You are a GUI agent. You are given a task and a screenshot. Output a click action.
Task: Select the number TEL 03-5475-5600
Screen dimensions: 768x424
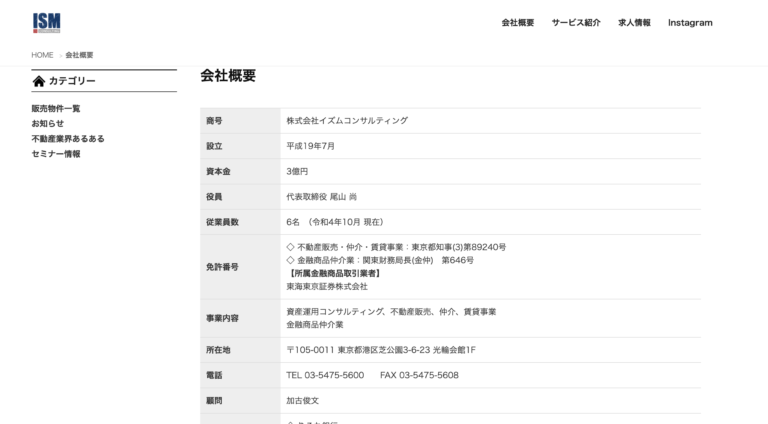tap(325, 375)
